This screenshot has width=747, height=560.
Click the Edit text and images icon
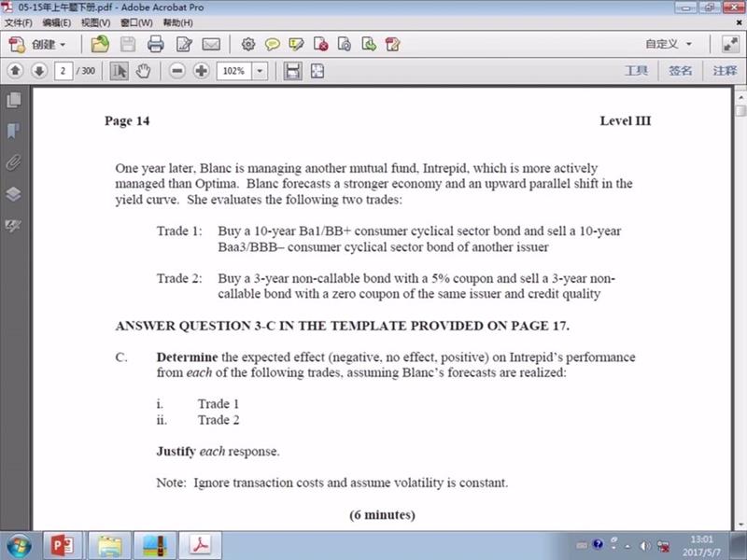click(184, 44)
